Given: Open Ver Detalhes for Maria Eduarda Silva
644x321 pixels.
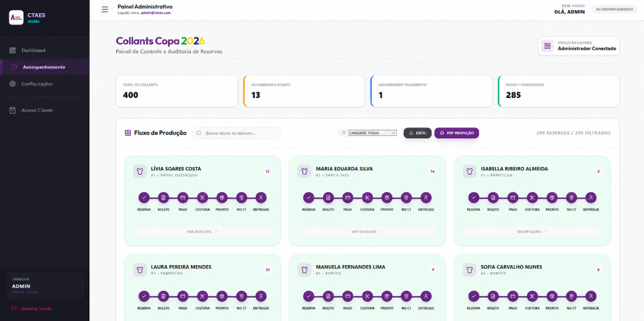Looking at the screenshot, I should (367, 232).
